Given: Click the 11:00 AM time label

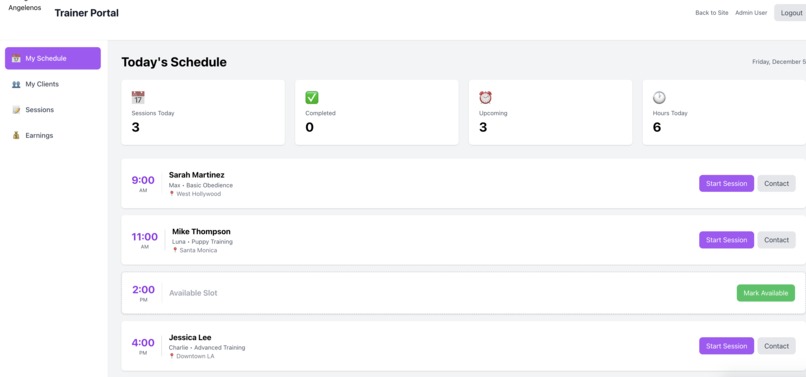Looking at the screenshot, I should [x=144, y=241].
